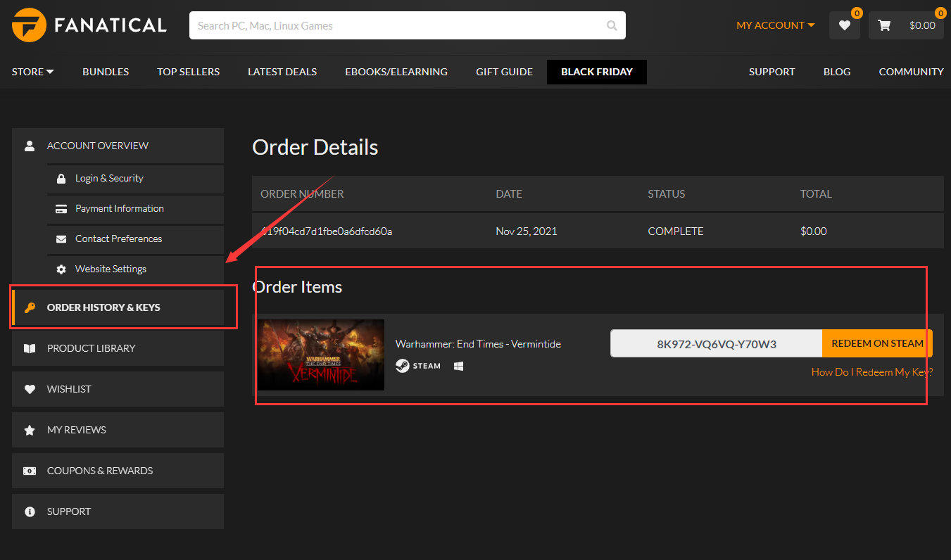This screenshot has width=951, height=560.
Task: Open Wishlist in sidebar
Action: pos(118,389)
